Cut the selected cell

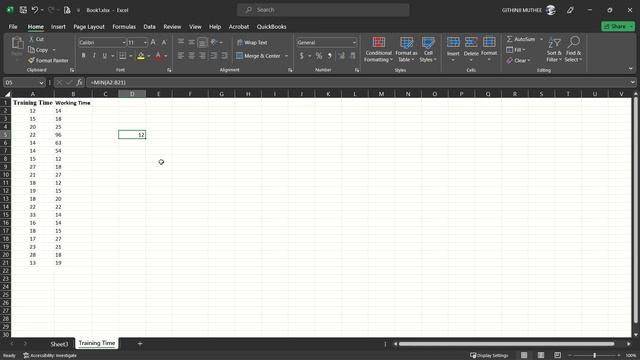pos(36,39)
